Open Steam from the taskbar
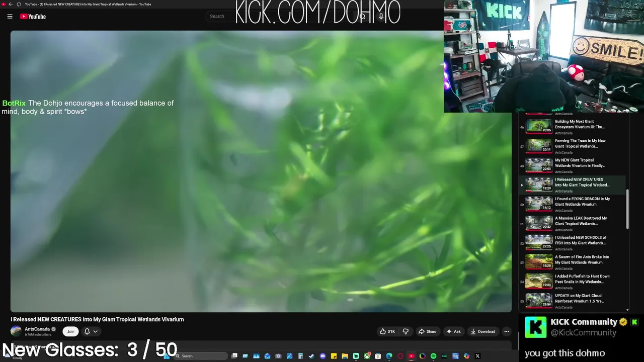The image size is (644, 362). coord(311,356)
